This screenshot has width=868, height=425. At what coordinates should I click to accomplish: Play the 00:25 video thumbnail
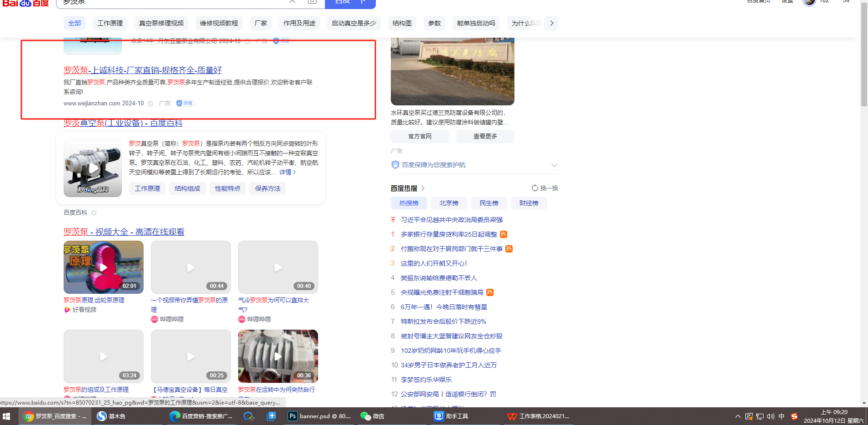(191, 356)
